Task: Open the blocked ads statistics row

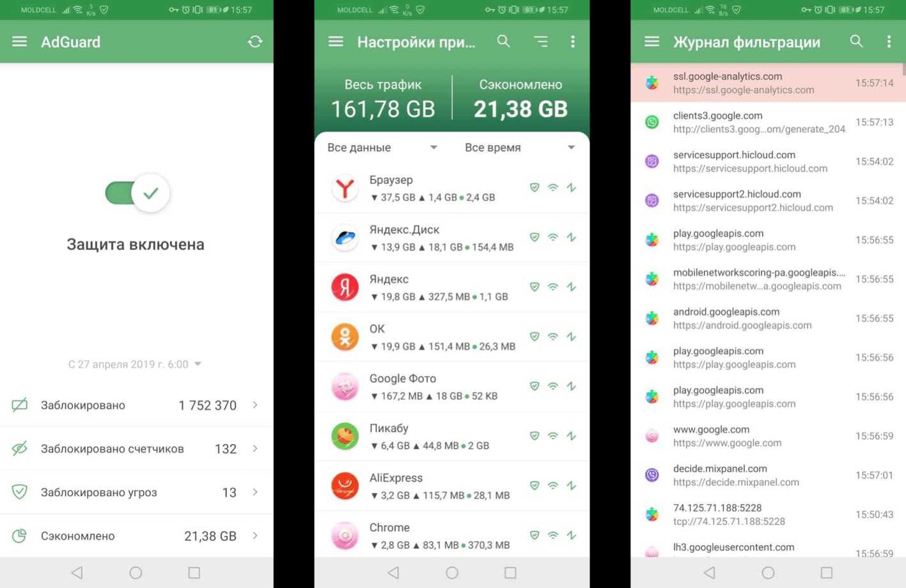Action: click(137, 405)
